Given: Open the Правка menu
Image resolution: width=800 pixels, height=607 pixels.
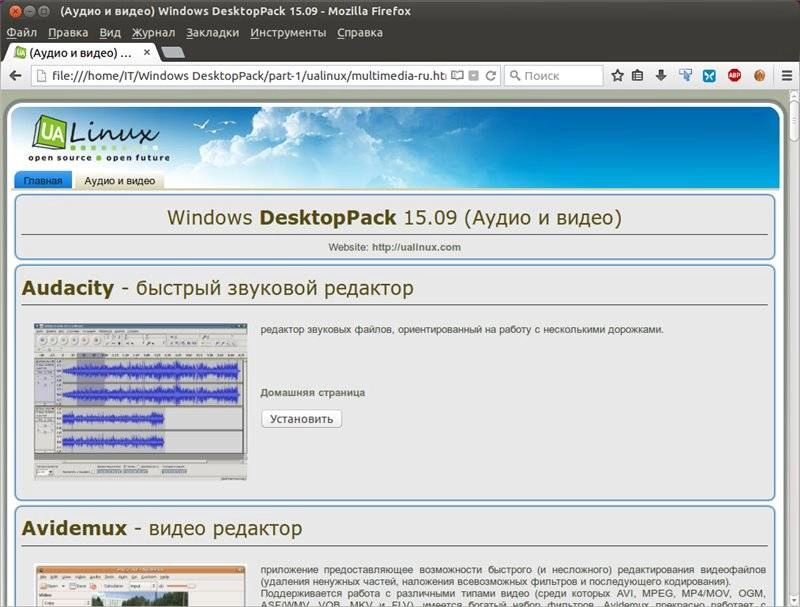Looking at the screenshot, I should tap(68, 33).
